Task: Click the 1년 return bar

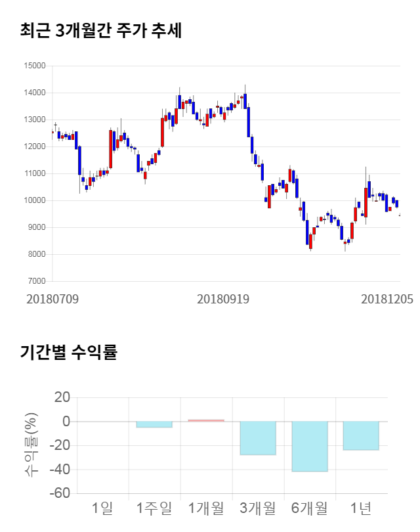Action: [361, 435]
